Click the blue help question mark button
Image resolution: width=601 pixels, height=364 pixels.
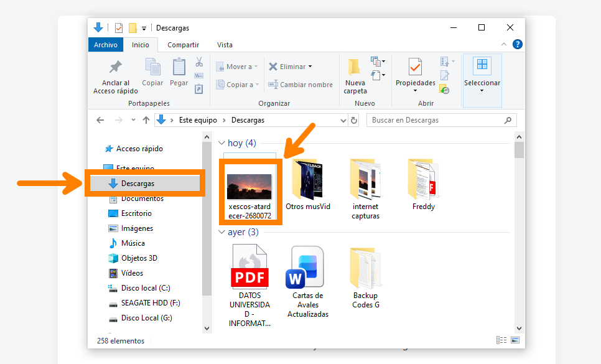click(517, 44)
